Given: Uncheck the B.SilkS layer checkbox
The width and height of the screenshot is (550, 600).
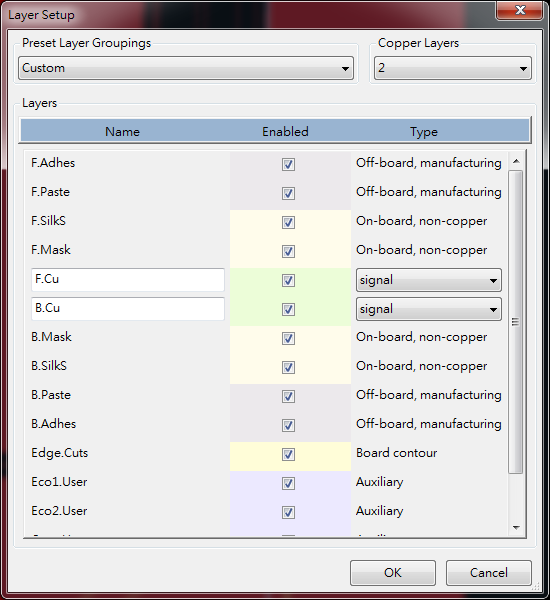Looking at the screenshot, I should pos(288,367).
